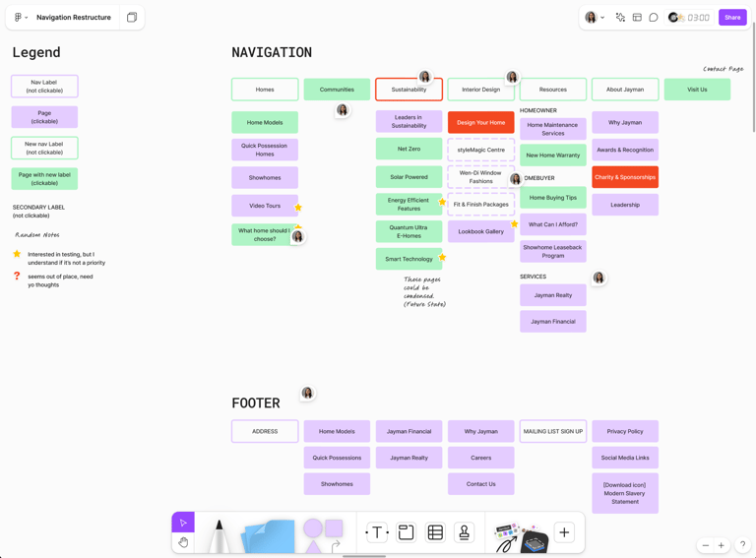The width and height of the screenshot is (756, 558).
Task: Open the Shapes tool
Action: [323, 533]
